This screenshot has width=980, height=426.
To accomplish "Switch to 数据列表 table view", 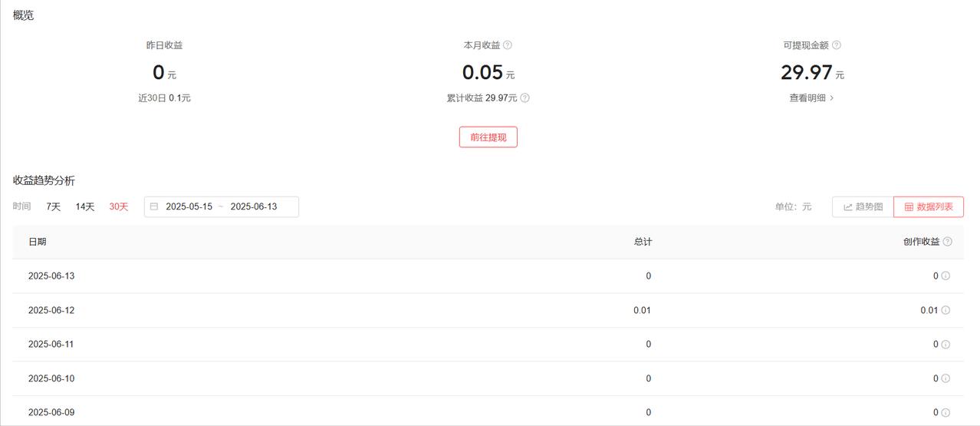I will [929, 207].
